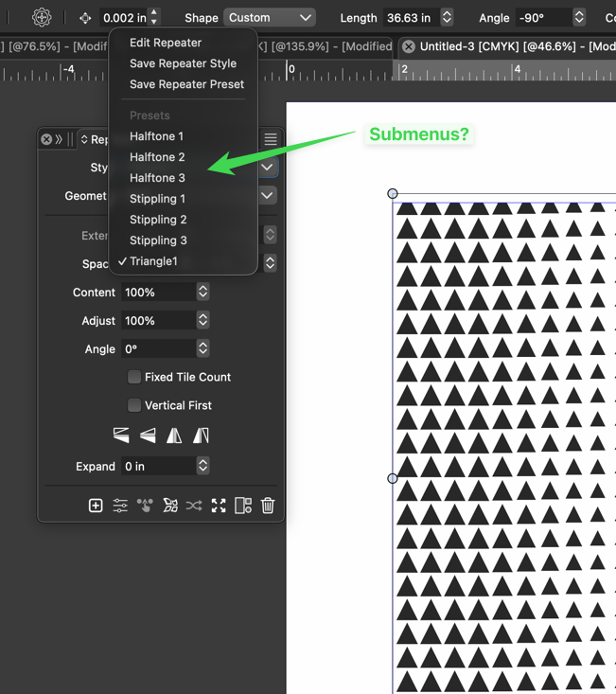The image size is (616, 694).
Task: Click the four-arrow expand icon
Action: 219,506
